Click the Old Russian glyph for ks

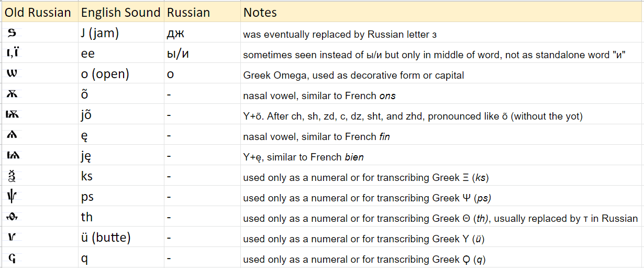[12, 176]
